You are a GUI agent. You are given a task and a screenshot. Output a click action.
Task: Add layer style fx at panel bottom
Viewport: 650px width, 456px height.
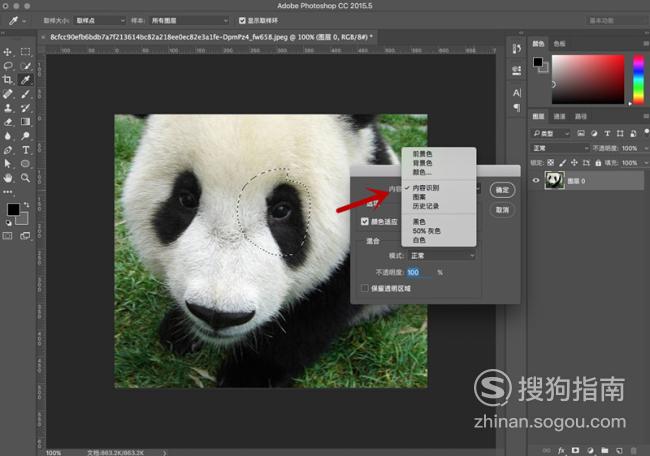561,450
